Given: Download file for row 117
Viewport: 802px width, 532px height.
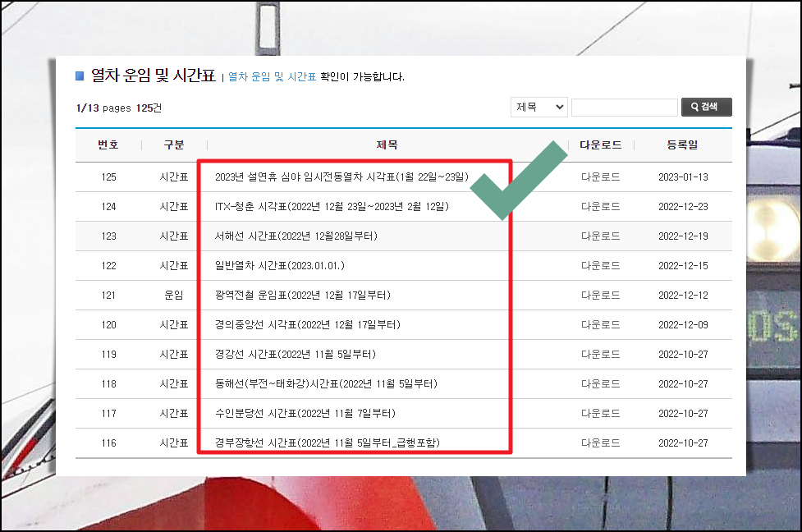Looking at the screenshot, I should click(601, 413).
